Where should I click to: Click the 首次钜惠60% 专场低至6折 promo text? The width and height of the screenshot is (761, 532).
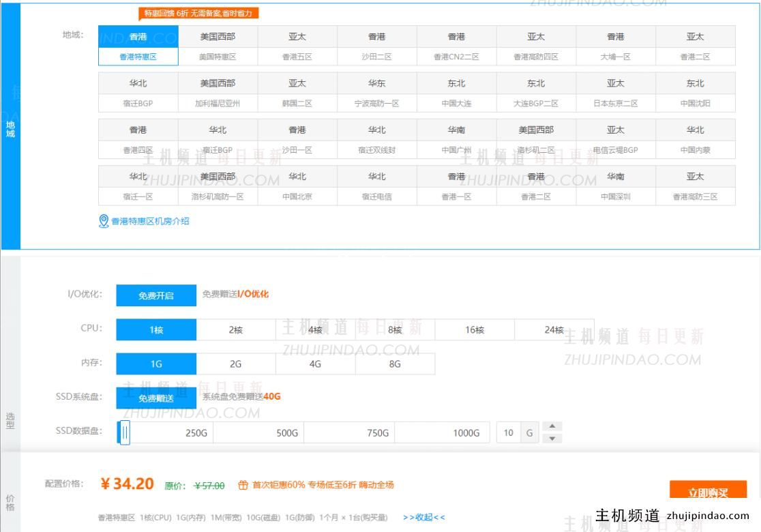(323, 485)
